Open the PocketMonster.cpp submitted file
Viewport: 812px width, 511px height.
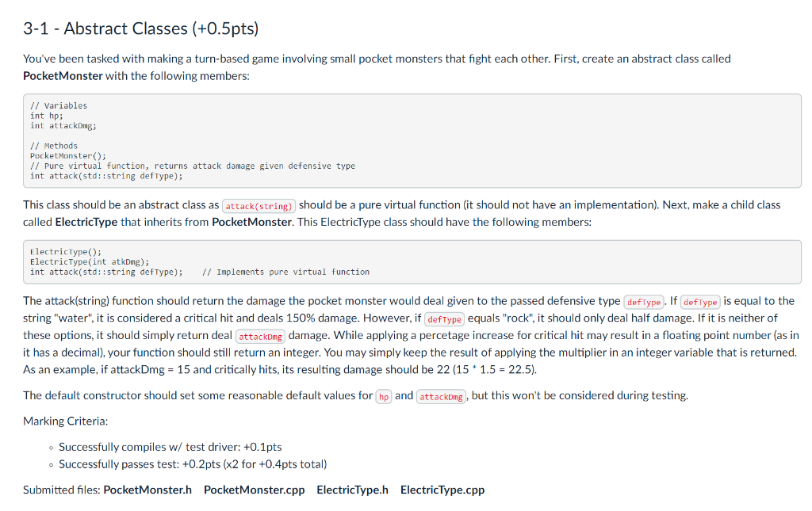[255, 490]
